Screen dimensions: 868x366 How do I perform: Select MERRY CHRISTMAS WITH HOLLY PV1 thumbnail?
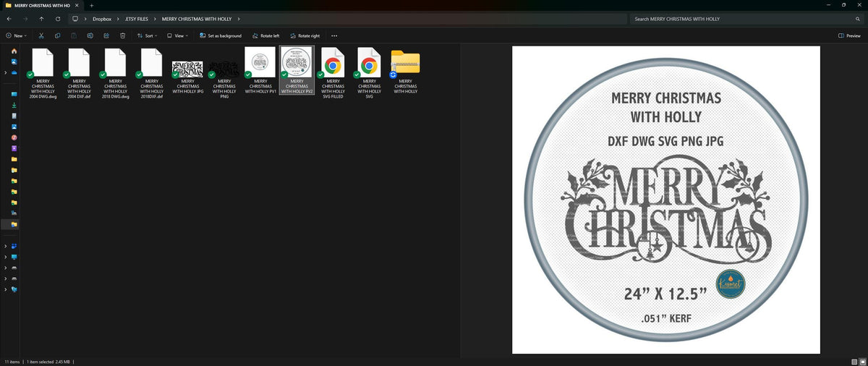pyautogui.click(x=260, y=71)
